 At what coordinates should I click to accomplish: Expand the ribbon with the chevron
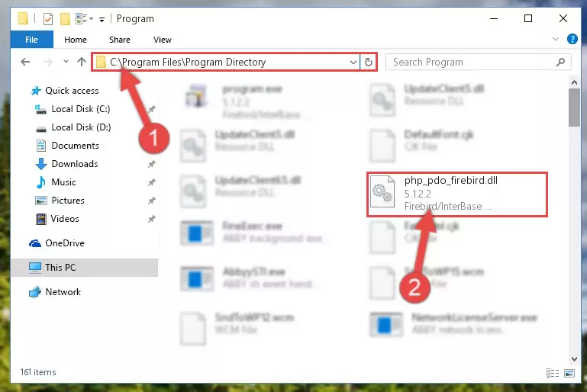click(x=556, y=39)
